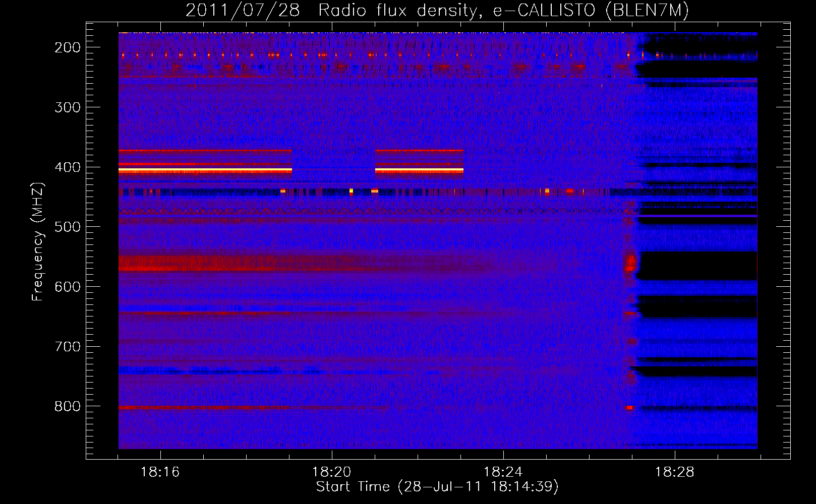
Task: Click the 700 frequency tick label
Action: (68, 347)
